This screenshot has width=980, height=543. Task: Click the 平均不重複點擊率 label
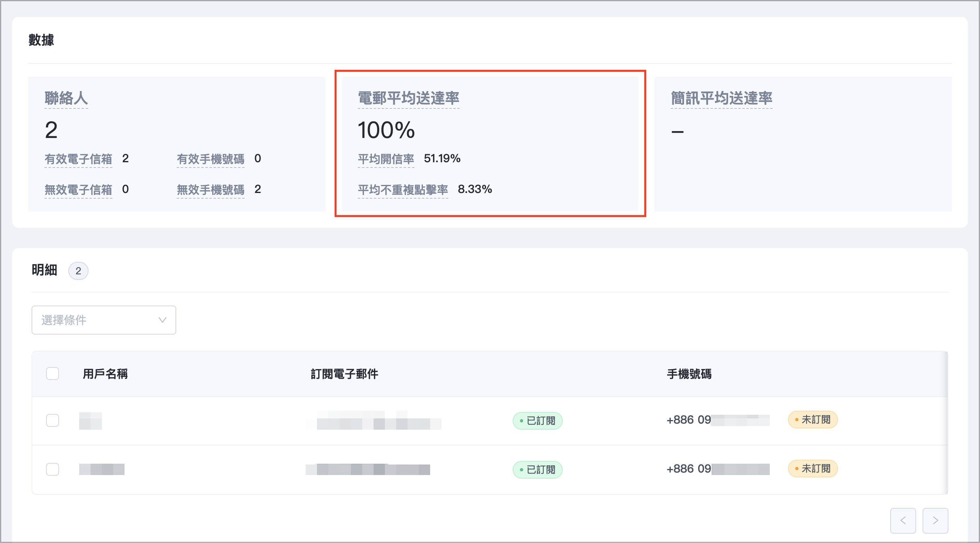point(403,190)
